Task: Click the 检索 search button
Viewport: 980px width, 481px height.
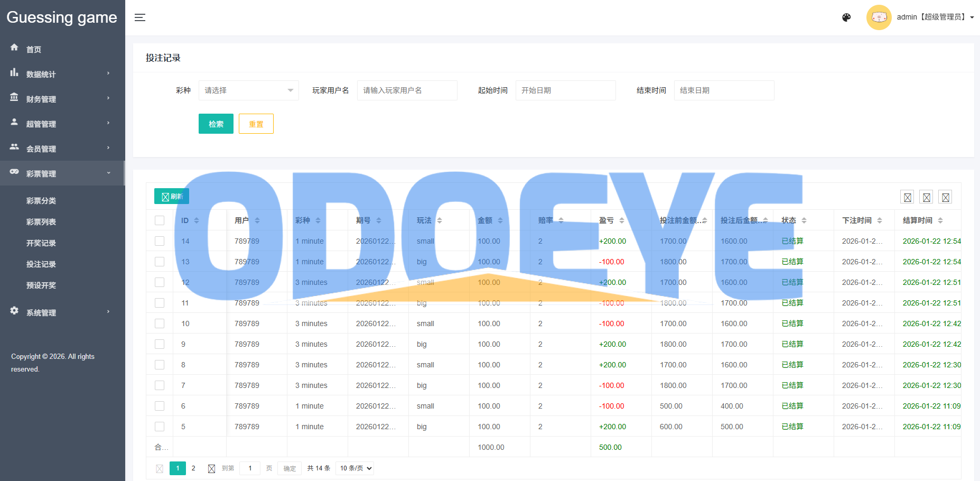Action: point(216,124)
